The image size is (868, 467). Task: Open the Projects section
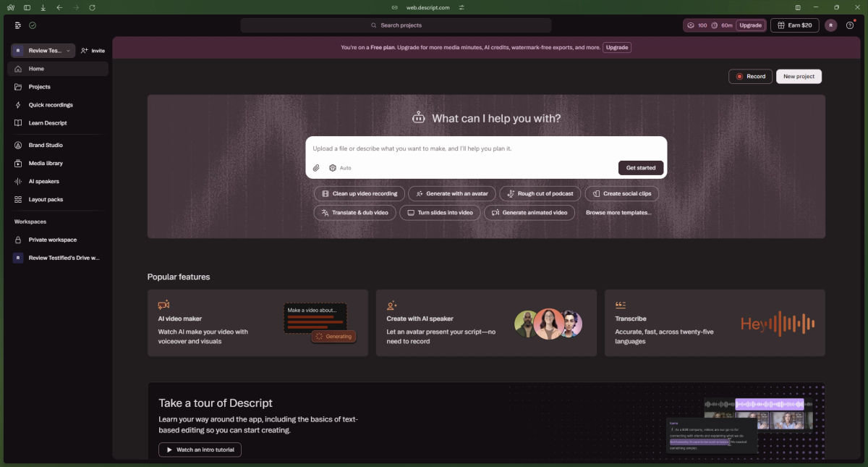click(38, 86)
